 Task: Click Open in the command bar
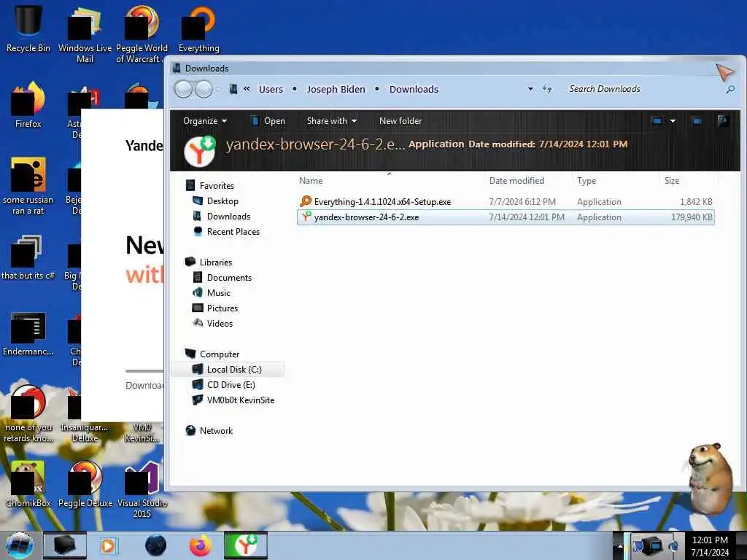point(268,121)
